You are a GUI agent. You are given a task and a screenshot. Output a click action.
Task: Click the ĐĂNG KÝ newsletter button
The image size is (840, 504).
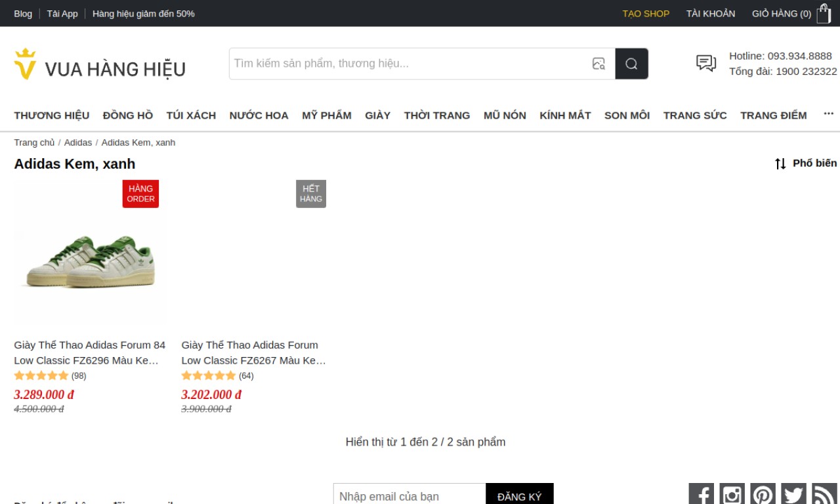click(x=520, y=496)
